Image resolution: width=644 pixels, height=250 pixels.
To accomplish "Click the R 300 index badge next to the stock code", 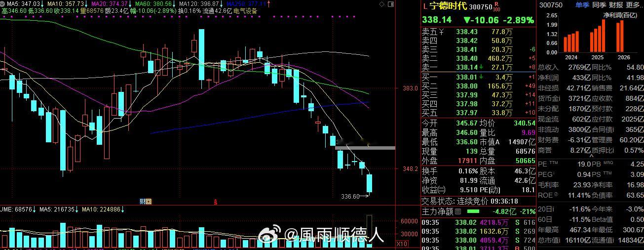I will 496,6.
